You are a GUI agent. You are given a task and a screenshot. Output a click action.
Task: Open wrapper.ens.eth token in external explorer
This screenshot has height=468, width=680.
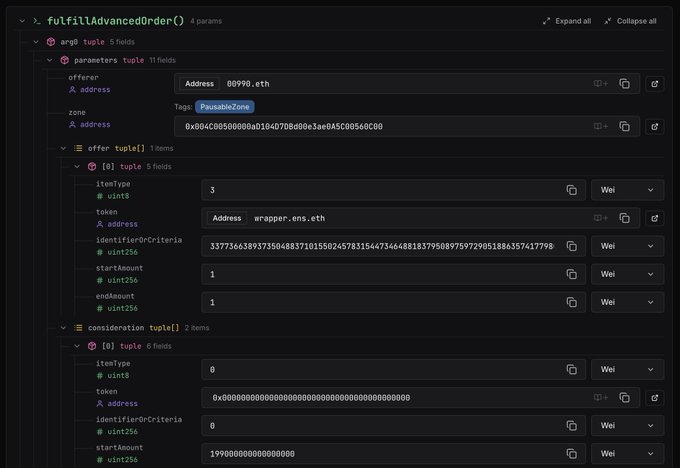tap(654, 218)
